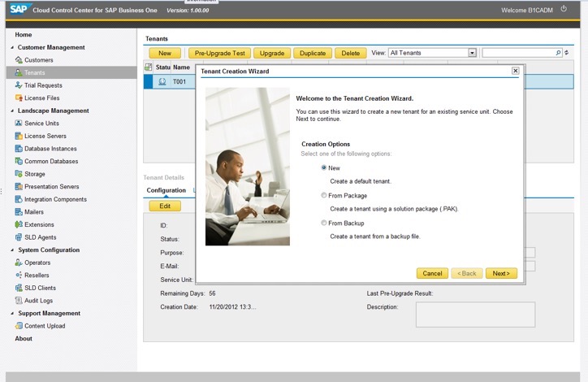Click the Duplicate button
The height and width of the screenshot is (382, 588).
(313, 53)
